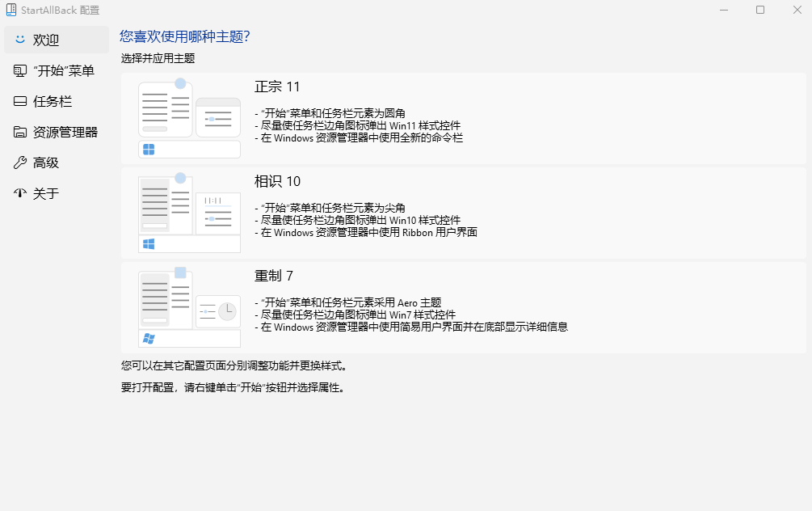Click the text 选择并应用主题
The width and height of the screenshot is (812, 511).
point(158,58)
